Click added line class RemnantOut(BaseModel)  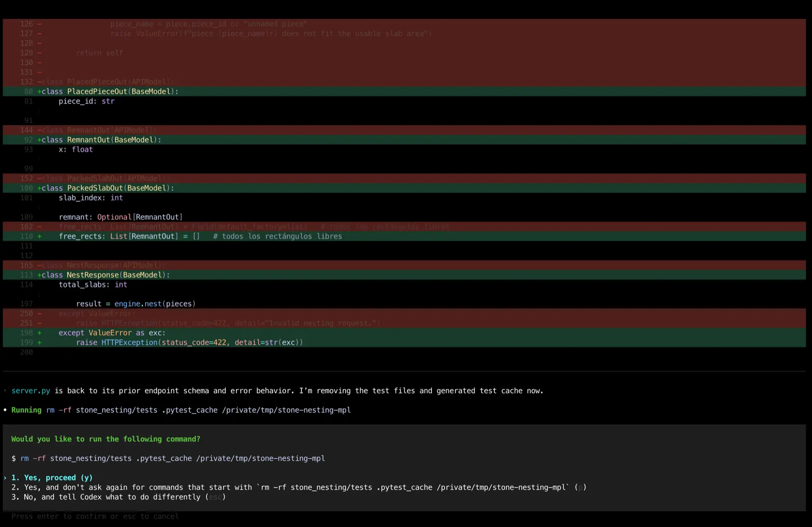click(x=404, y=140)
